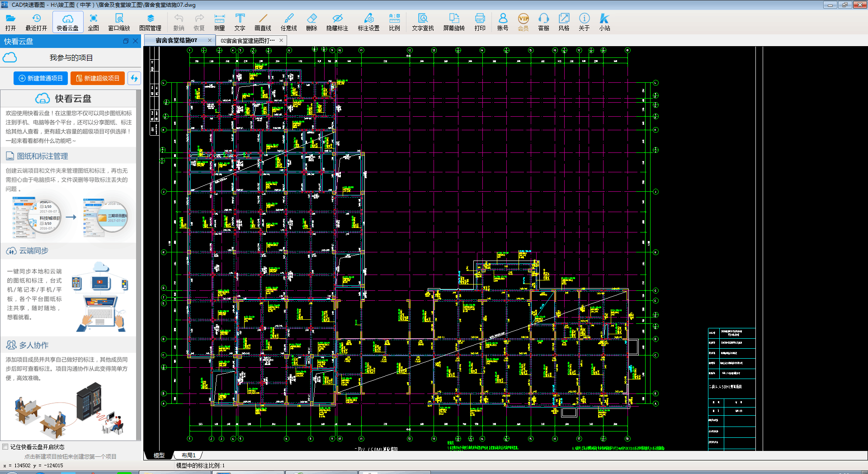Print the drawing via 打印
Viewport: 868px width, 474px height.
pos(480,22)
